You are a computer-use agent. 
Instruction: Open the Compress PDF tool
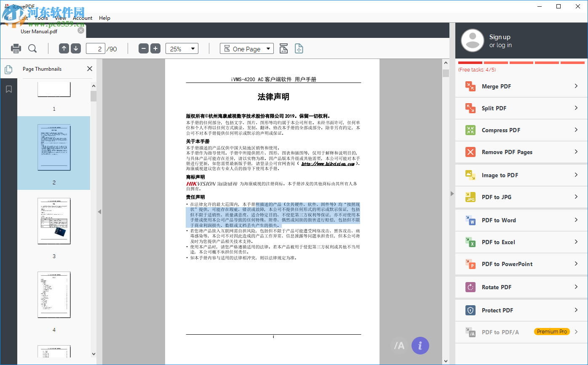[x=521, y=130]
